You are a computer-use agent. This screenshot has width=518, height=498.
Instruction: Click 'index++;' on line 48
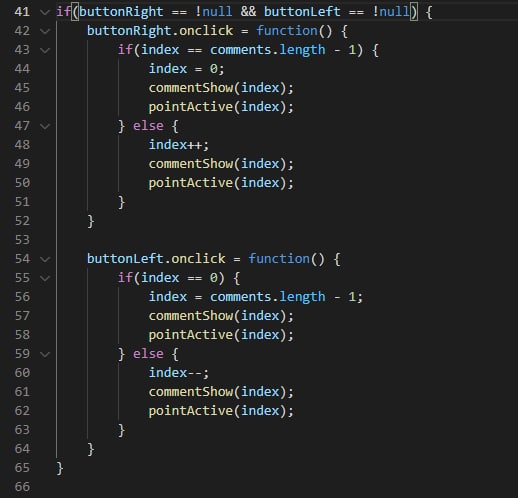pos(179,145)
